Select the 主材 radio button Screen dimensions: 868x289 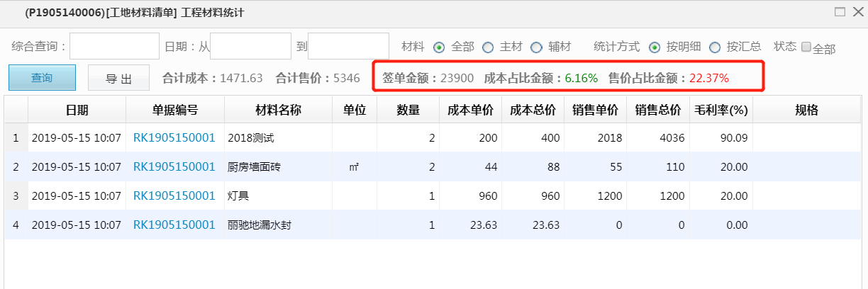tap(488, 47)
